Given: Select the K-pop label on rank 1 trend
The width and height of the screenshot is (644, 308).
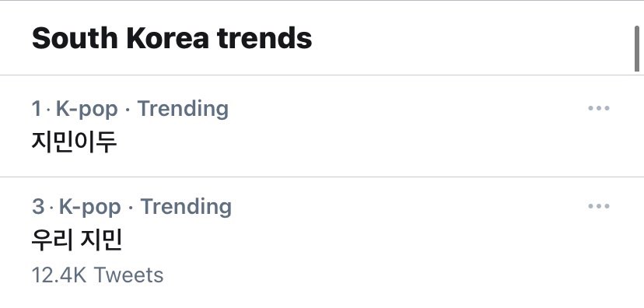Looking at the screenshot, I should point(86,109).
